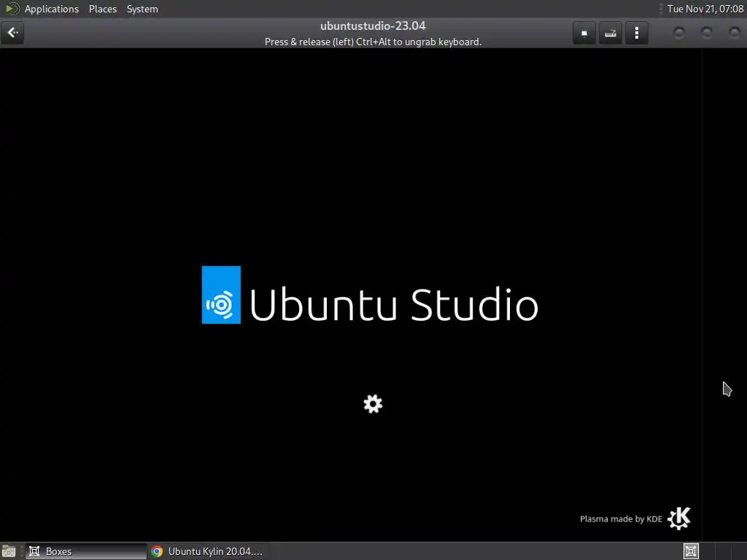The height and width of the screenshot is (560, 747).
Task: Switch to Boxes in the taskbar
Action: coord(86,551)
